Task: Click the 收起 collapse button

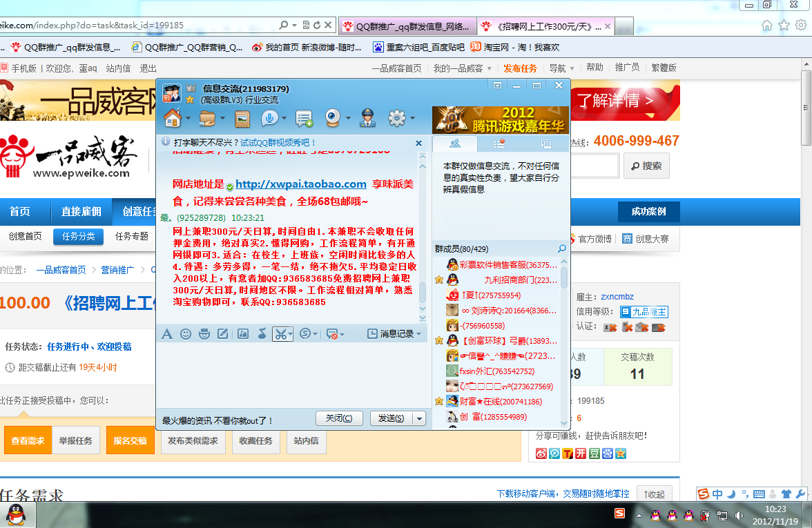Action: tap(654, 494)
